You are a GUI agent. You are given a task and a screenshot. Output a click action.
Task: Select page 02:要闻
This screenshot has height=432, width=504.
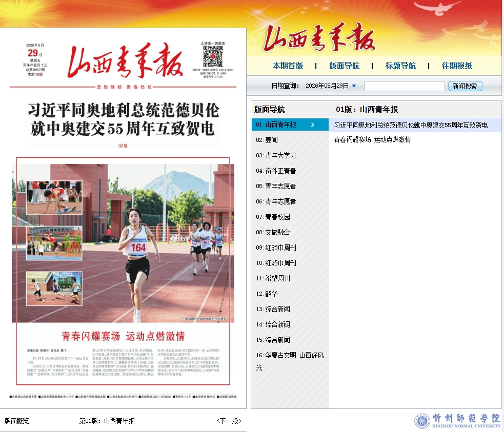click(x=267, y=140)
